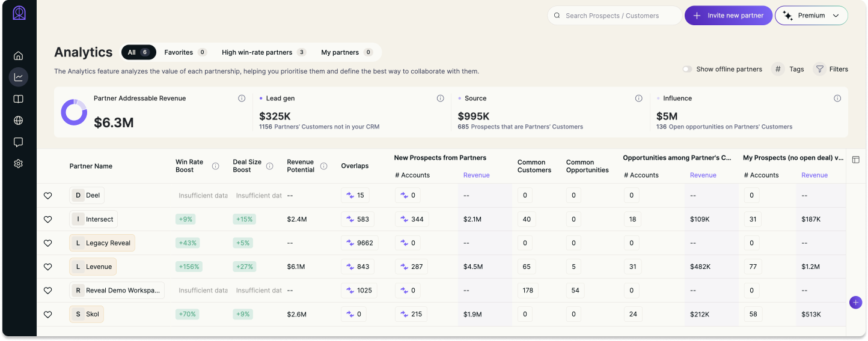
Task: Open the column settings icon at table right
Action: [x=856, y=160]
